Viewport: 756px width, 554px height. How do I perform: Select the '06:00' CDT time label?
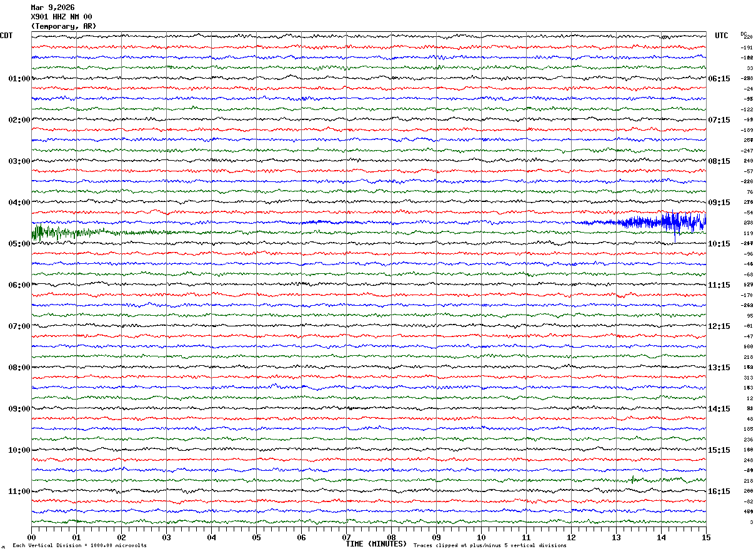tap(19, 285)
